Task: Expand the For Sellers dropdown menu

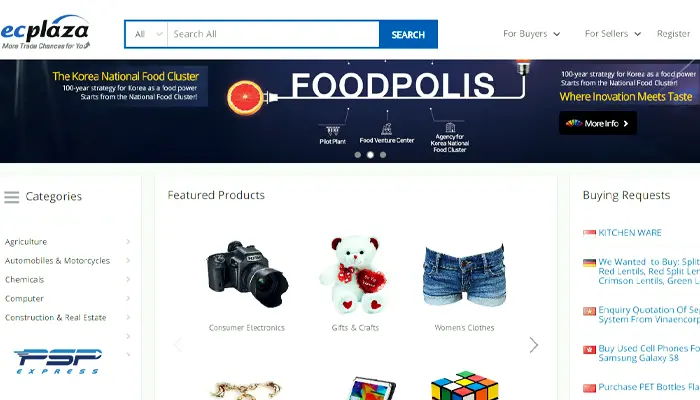Action: click(612, 34)
